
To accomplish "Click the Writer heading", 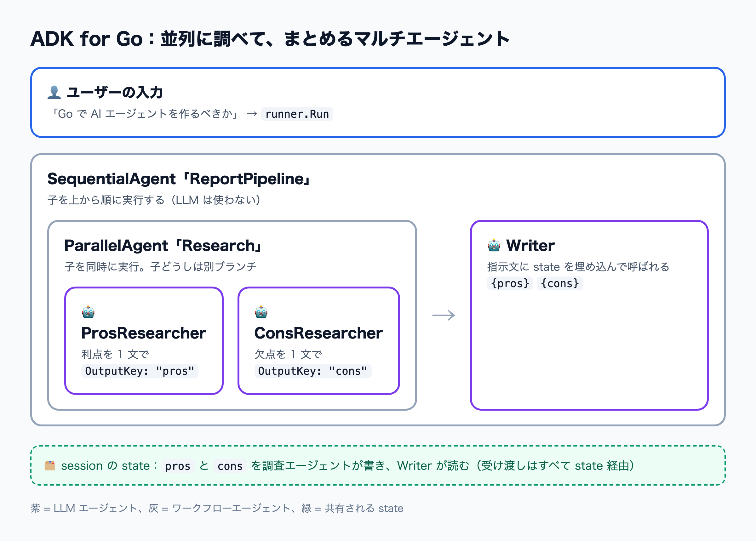I will click(530, 246).
